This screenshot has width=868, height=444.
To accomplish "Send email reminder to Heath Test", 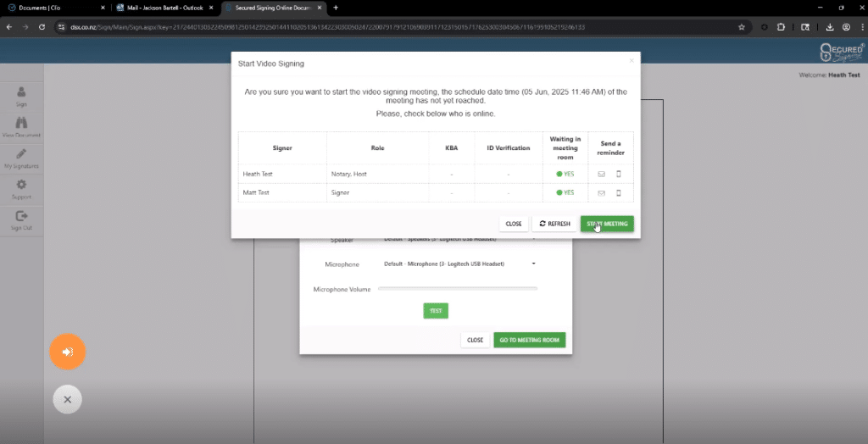I will 602,174.
